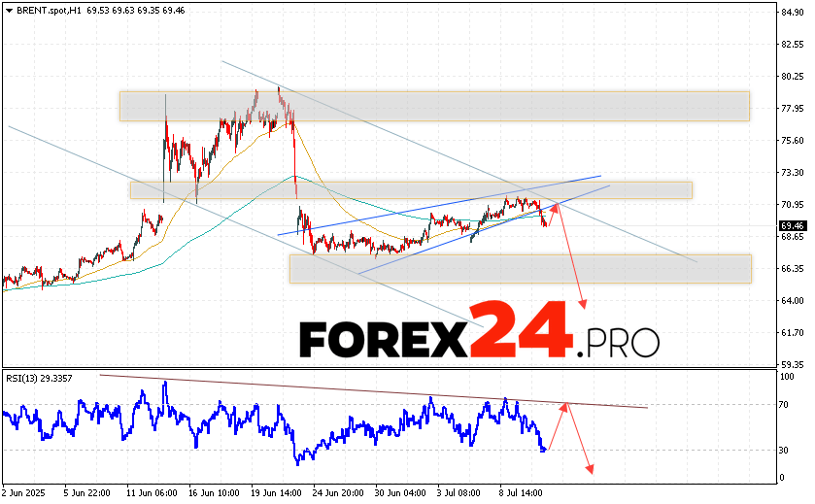The image size is (815, 504).
Task: Click the 2 Jun 2025 date label
Action: pyautogui.click(x=24, y=493)
